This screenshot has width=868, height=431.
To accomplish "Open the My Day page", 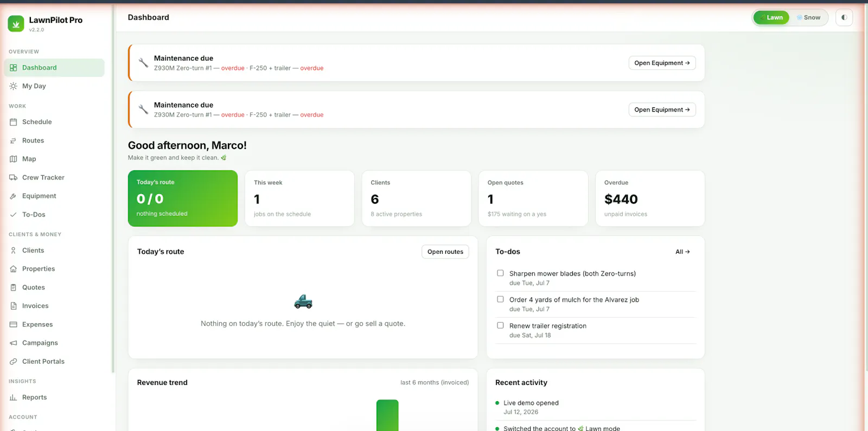I will click(x=54, y=86).
